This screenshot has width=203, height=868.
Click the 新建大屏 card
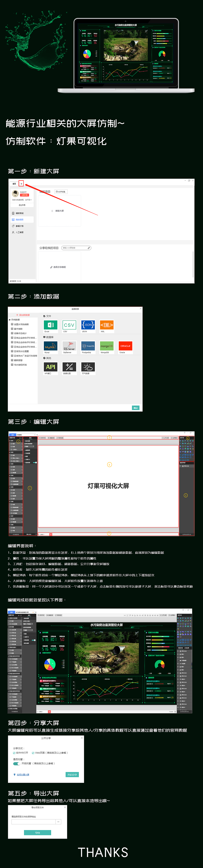point(59,211)
